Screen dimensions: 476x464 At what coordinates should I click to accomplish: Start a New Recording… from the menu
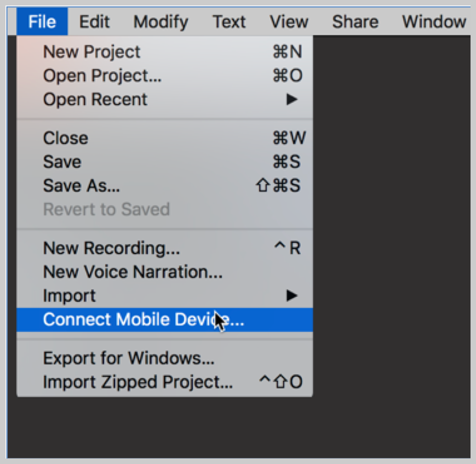click(x=165, y=248)
